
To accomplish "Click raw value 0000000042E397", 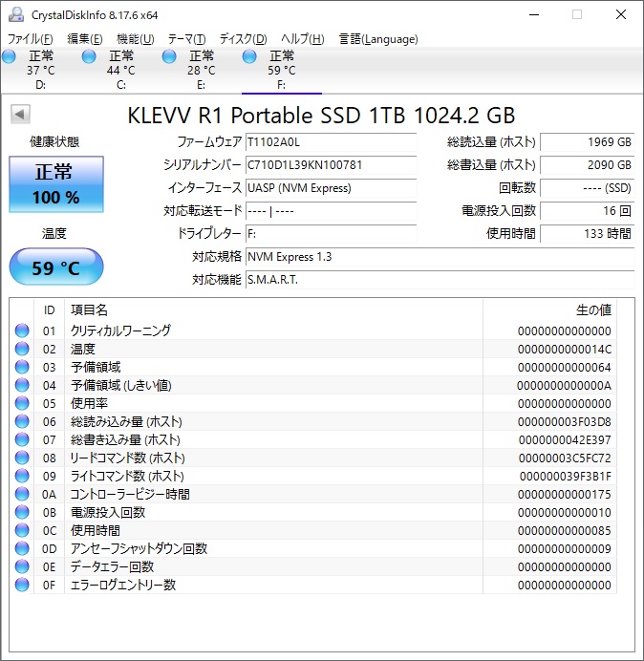I will (565, 440).
